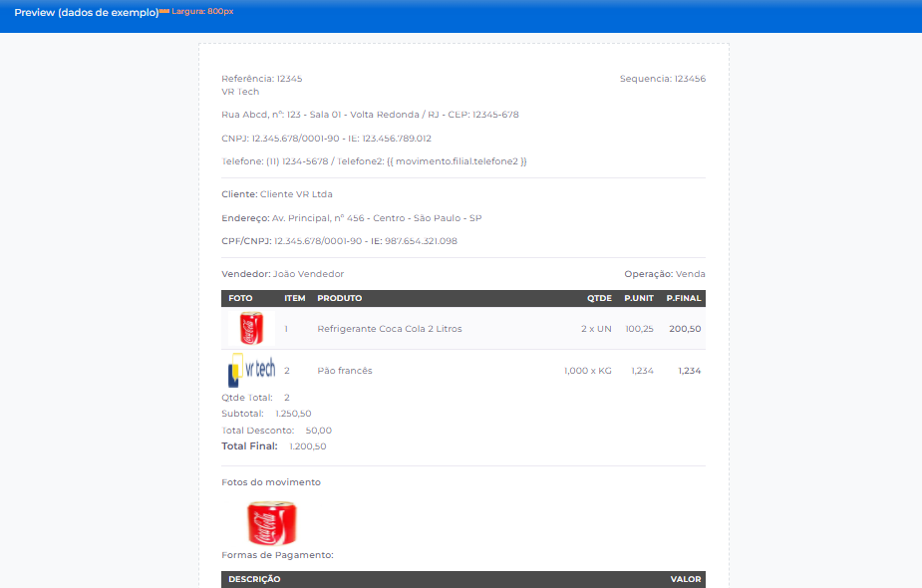Click the '2 x UN' quantity cell
Viewport: 922px width, 588px height.
[596, 329]
